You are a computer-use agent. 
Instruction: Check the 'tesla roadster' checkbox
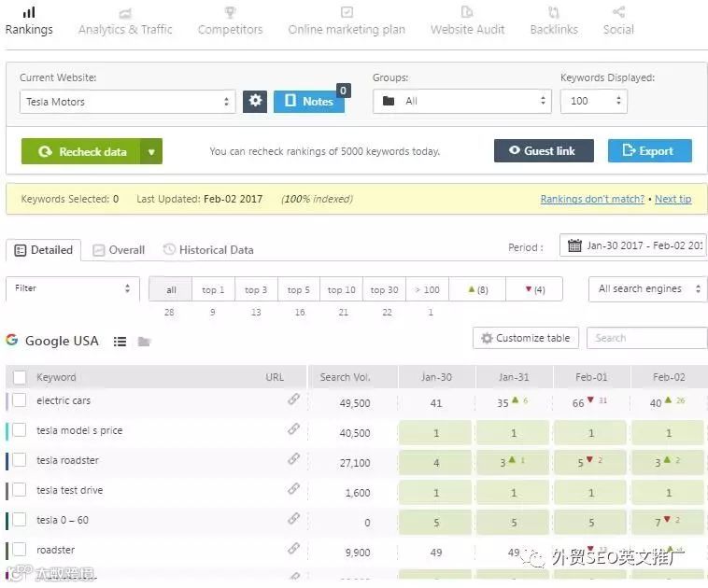(x=20, y=459)
